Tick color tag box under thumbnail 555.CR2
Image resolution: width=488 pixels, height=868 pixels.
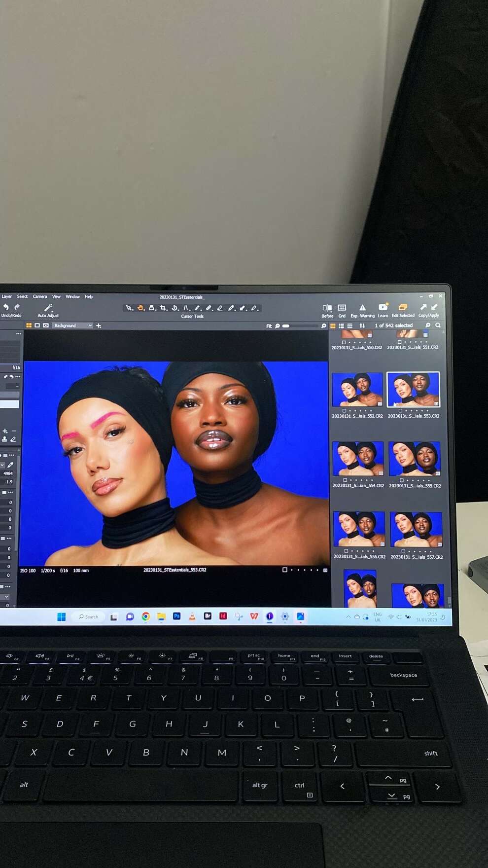coord(402,480)
